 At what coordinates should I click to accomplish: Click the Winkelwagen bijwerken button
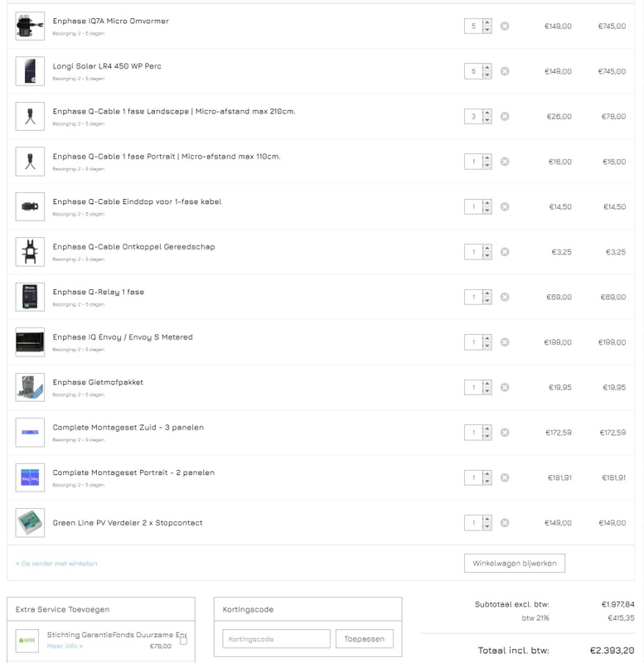tap(514, 564)
